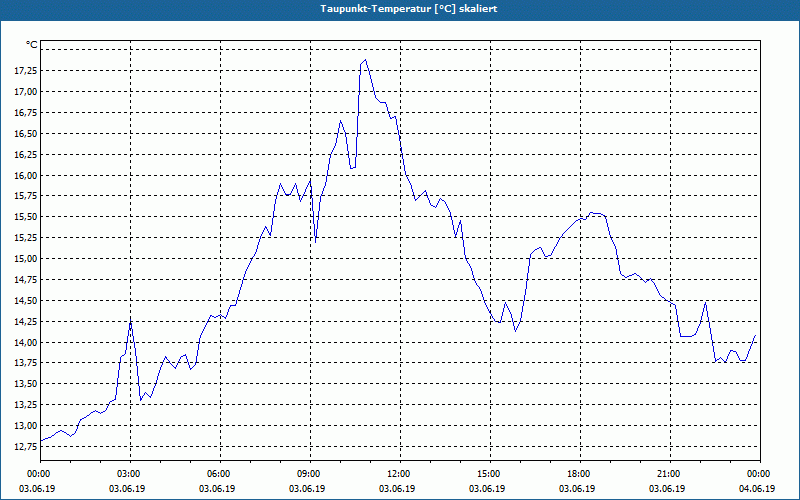Click the 16,75 y-axis label

pos(26,113)
